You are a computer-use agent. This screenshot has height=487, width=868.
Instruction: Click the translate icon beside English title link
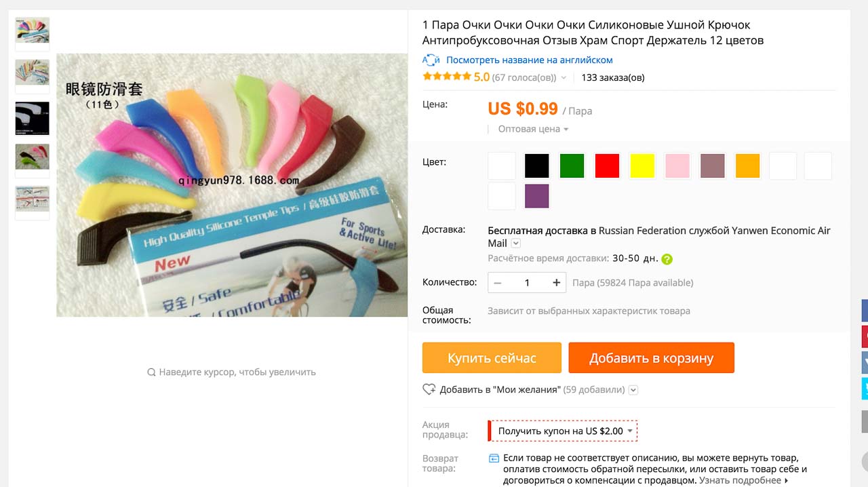[431, 60]
